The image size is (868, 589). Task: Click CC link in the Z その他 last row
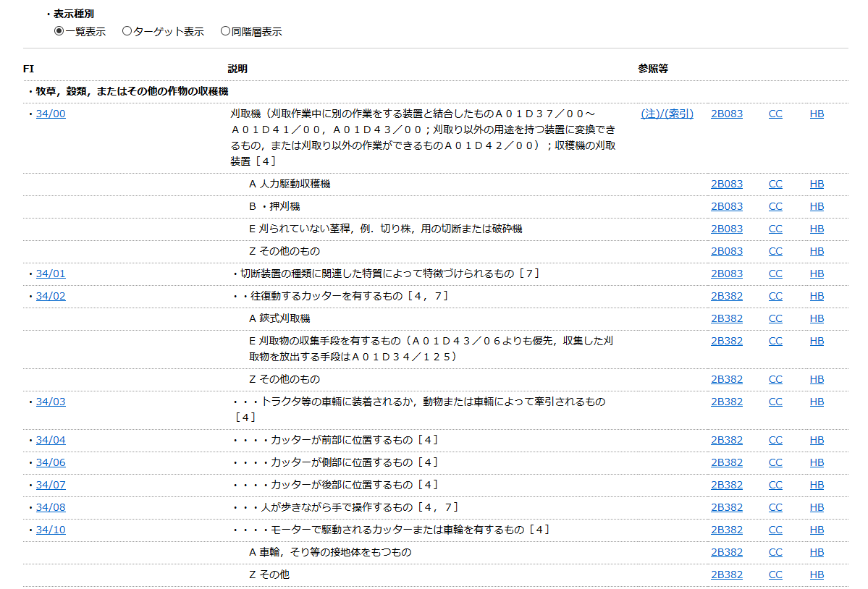coord(775,575)
